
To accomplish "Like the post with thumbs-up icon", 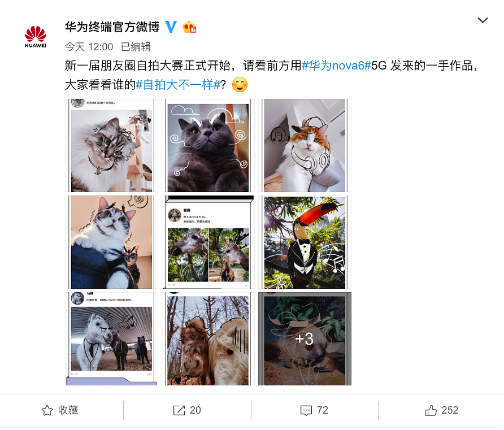I will 431,410.
